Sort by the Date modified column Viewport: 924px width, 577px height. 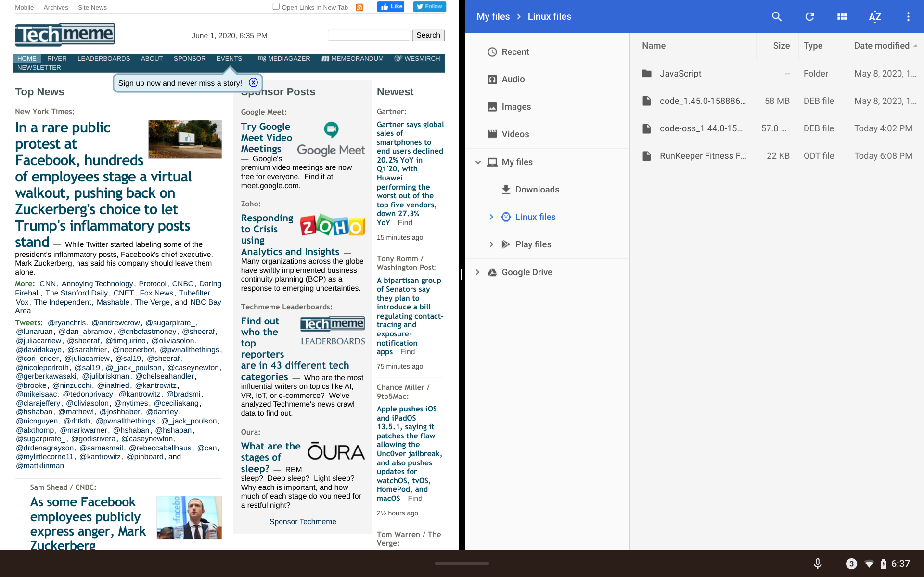[x=885, y=46]
